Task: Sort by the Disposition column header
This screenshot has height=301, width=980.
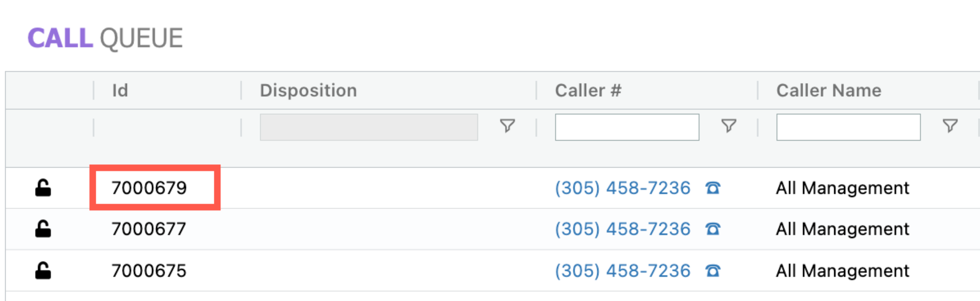Action: point(309,91)
